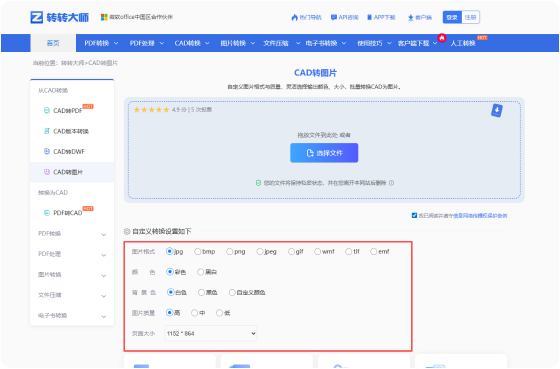Open the page size 1152 * 864 dropdown

[210, 333]
